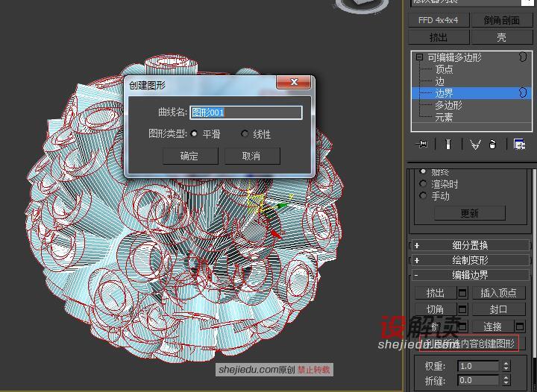Select 多边形 sub-object level in stack
The width and height of the screenshot is (537, 392).
coord(449,105)
